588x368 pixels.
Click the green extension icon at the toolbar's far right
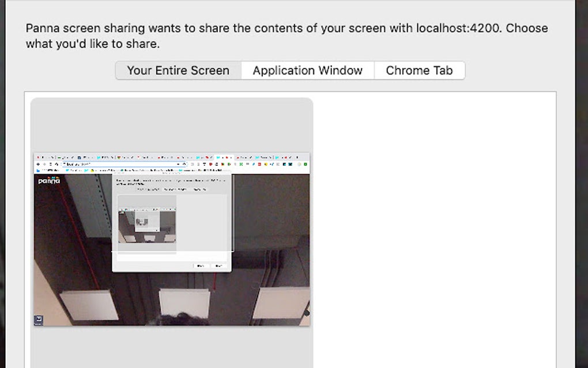pyautogui.click(x=306, y=164)
